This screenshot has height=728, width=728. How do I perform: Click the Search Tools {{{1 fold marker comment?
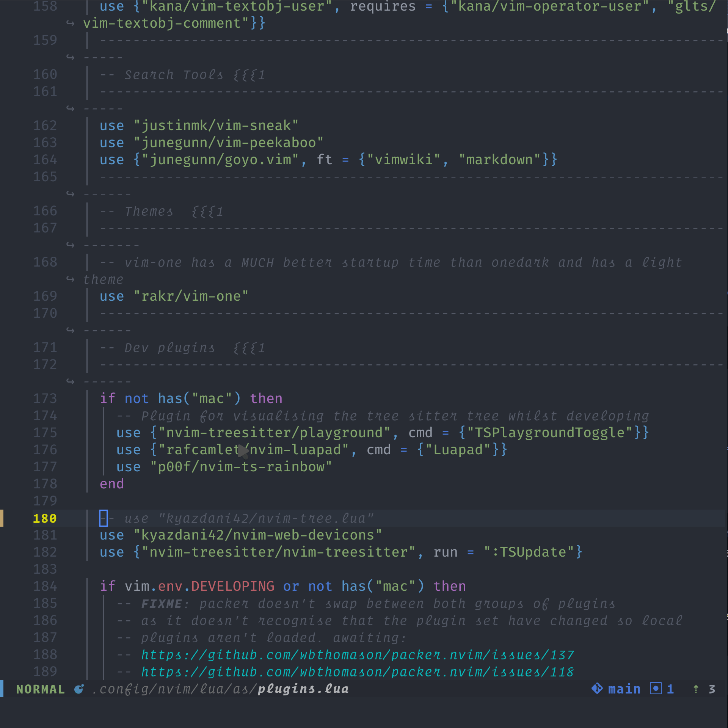point(182,75)
